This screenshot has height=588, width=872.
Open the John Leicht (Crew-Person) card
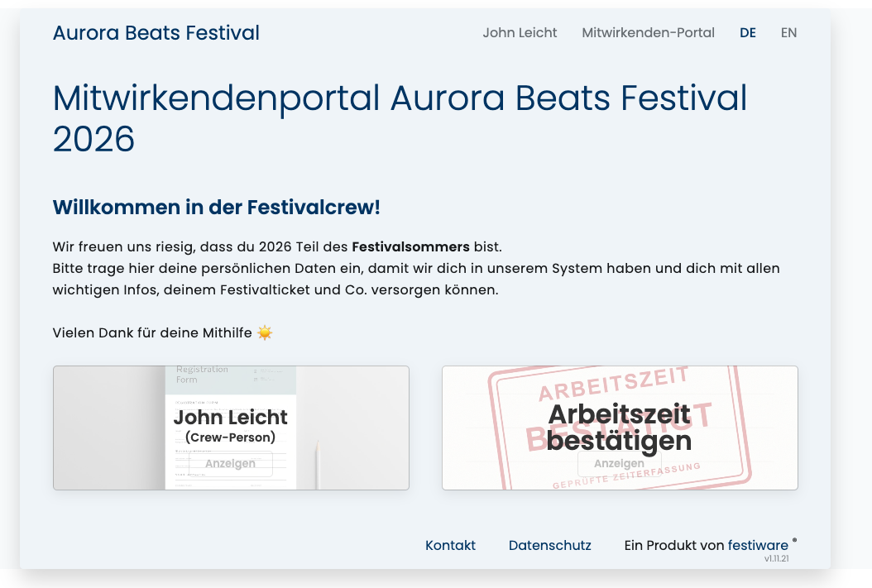click(231, 428)
